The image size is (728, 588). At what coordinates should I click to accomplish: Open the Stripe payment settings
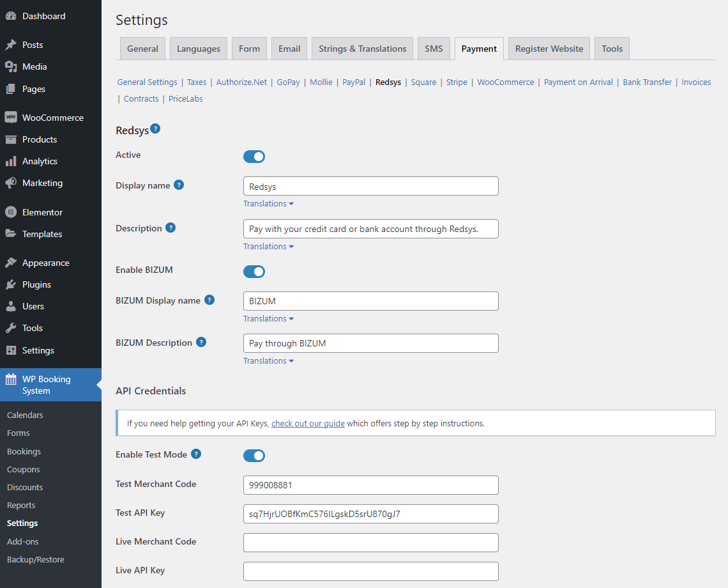coord(457,82)
